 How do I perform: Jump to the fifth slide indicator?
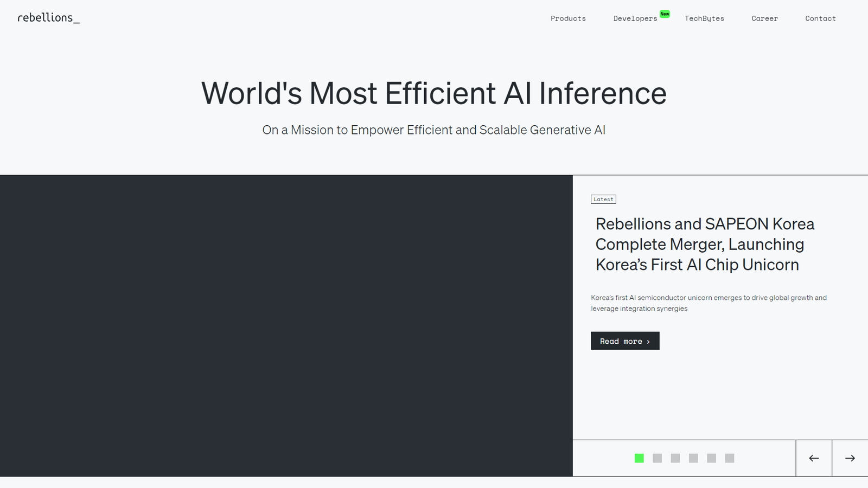coord(711,458)
